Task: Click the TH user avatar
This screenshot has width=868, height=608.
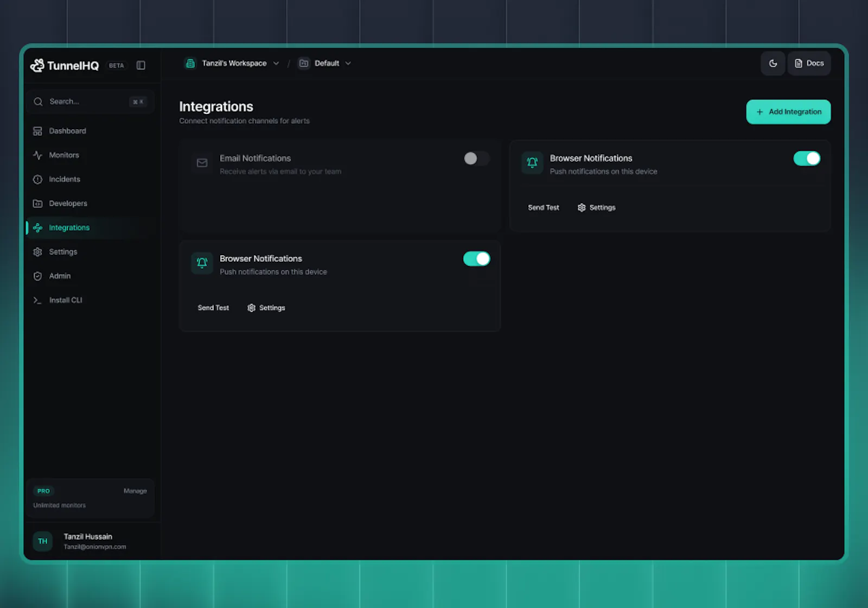Action: (x=43, y=541)
